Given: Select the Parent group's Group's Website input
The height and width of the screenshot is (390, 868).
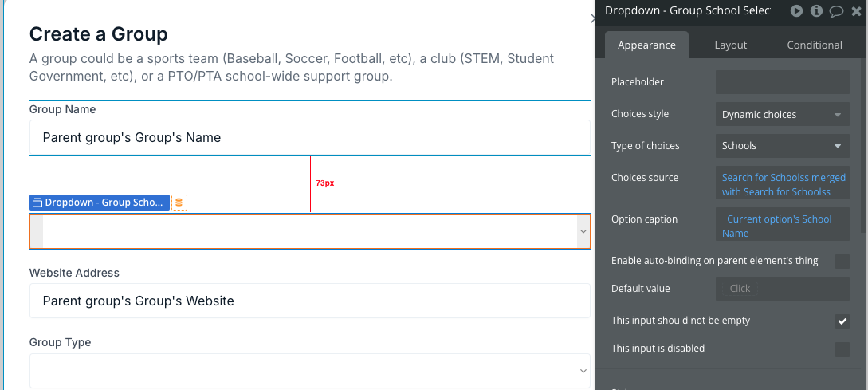Looking at the screenshot, I should coord(310,301).
